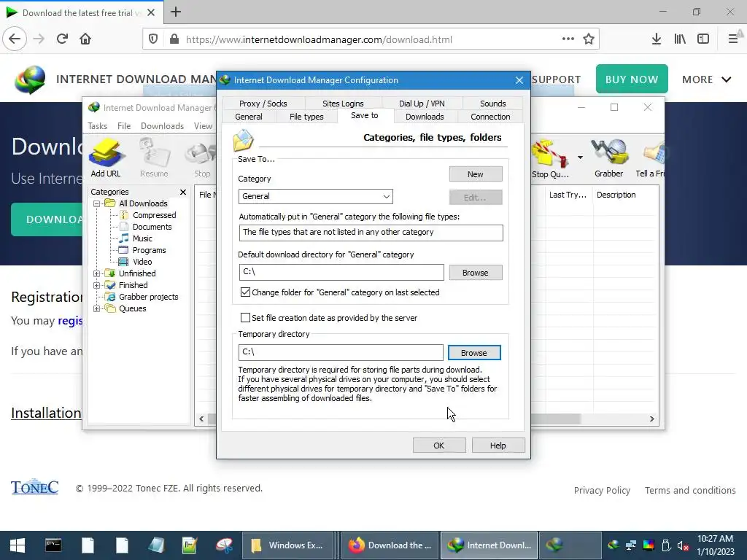Select Music category in tree
The width and height of the screenshot is (747, 560).
(142, 238)
